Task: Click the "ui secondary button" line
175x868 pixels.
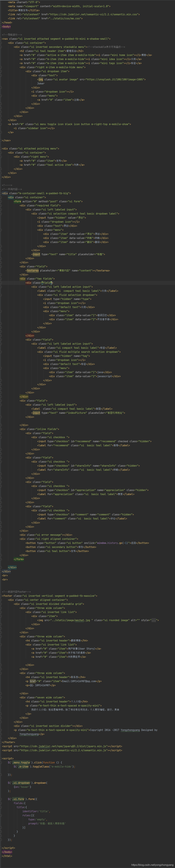Action: tap(61, 547)
